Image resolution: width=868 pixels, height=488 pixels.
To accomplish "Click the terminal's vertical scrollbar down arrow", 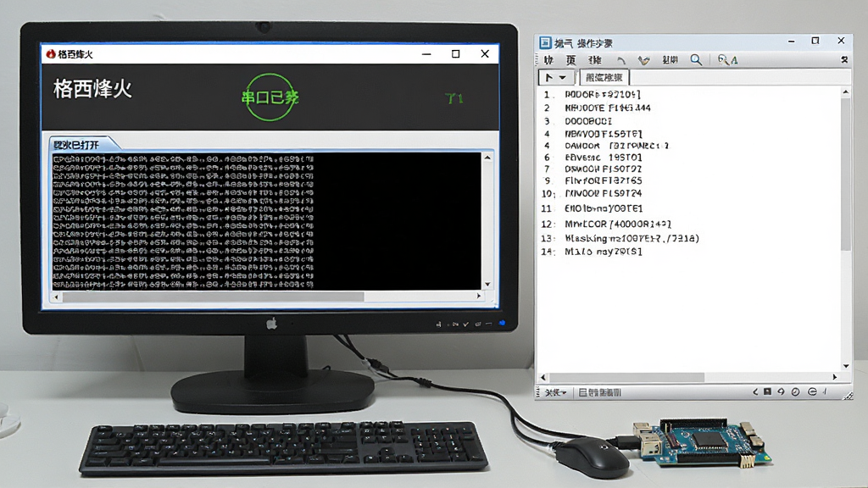I will click(487, 284).
